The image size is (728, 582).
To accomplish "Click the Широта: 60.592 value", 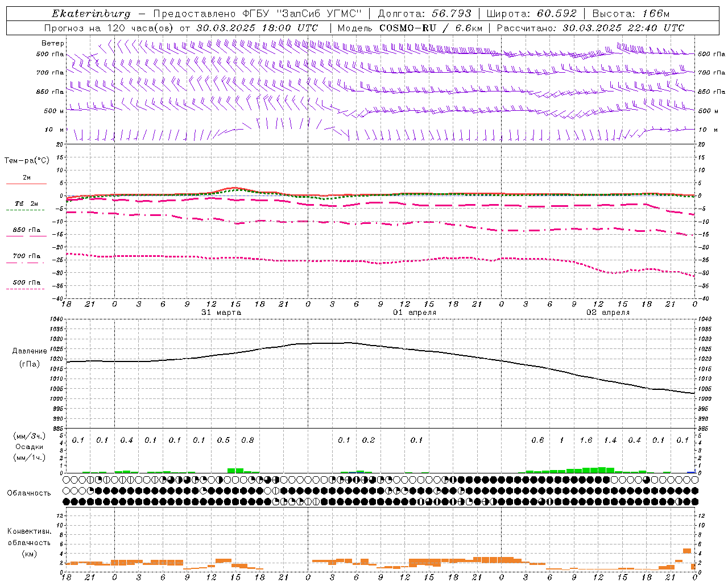I will [532, 14].
